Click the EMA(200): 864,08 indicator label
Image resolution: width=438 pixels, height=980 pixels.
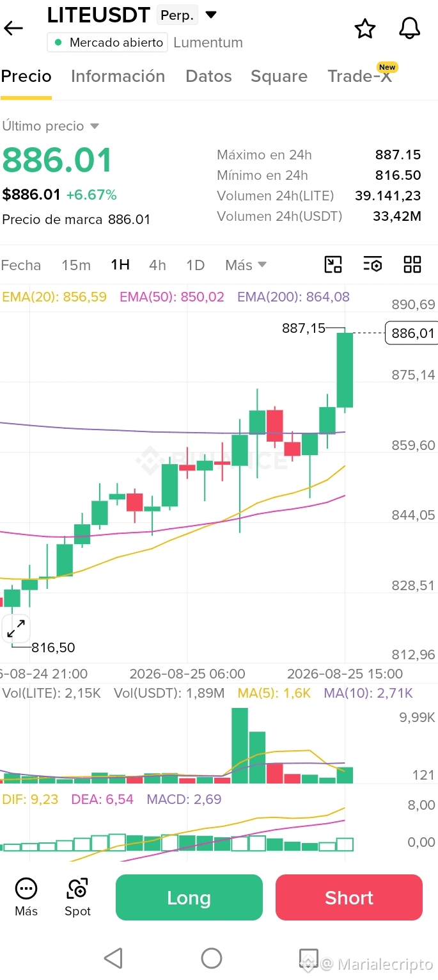click(x=293, y=297)
